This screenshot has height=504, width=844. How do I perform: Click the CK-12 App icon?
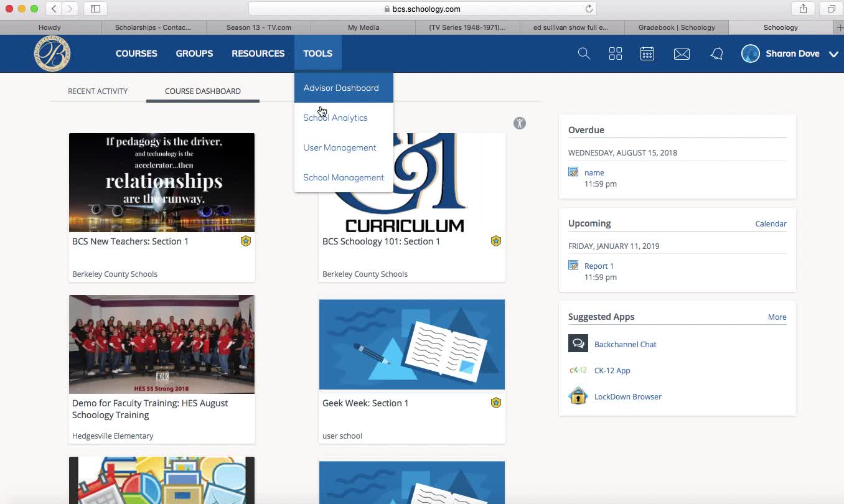click(578, 370)
